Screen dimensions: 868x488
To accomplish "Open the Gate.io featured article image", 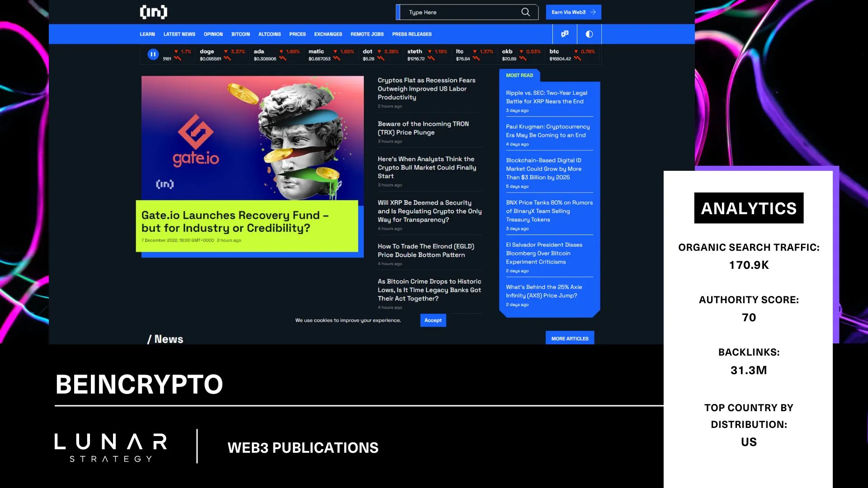I will (253, 138).
